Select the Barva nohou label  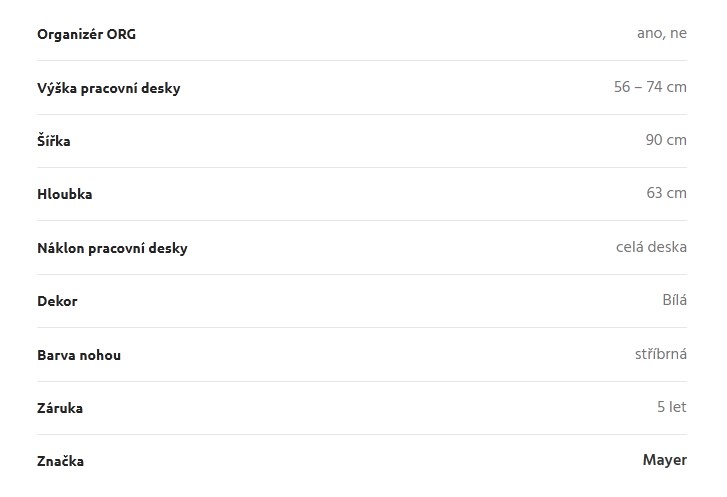point(79,355)
